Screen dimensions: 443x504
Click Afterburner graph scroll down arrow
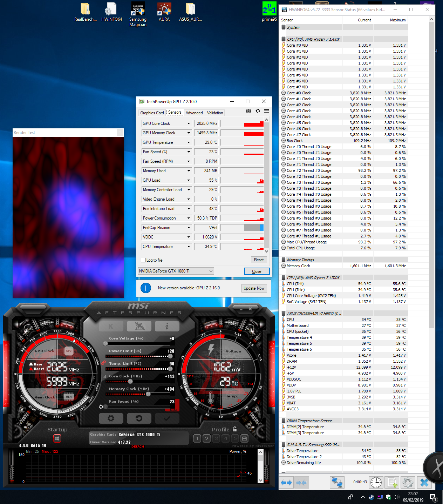coord(260,480)
